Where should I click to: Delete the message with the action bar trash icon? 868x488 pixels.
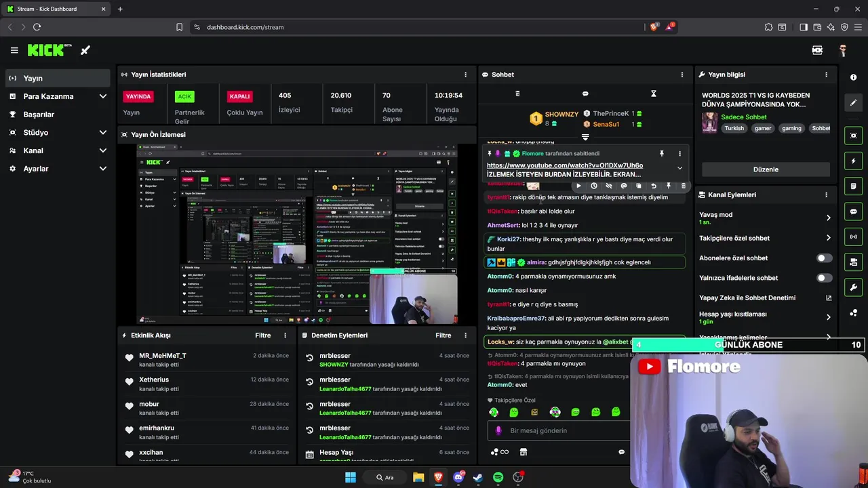[x=683, y=186]
